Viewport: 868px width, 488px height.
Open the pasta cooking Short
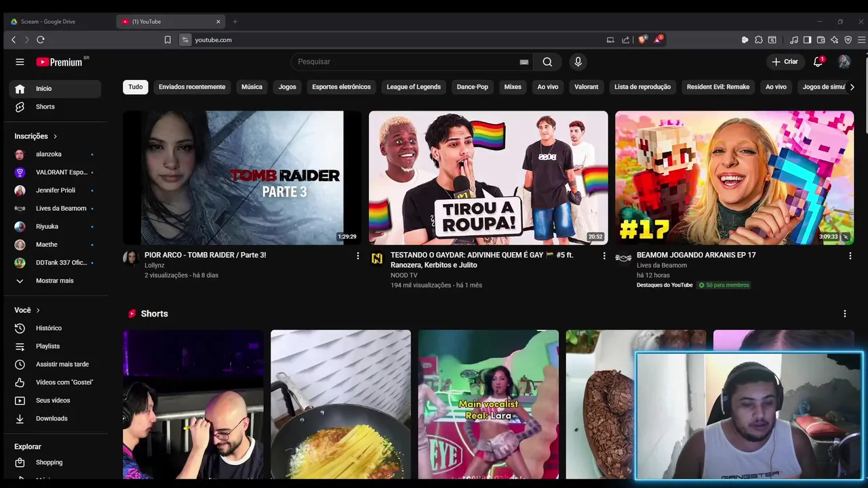click(x=340, y=405)
